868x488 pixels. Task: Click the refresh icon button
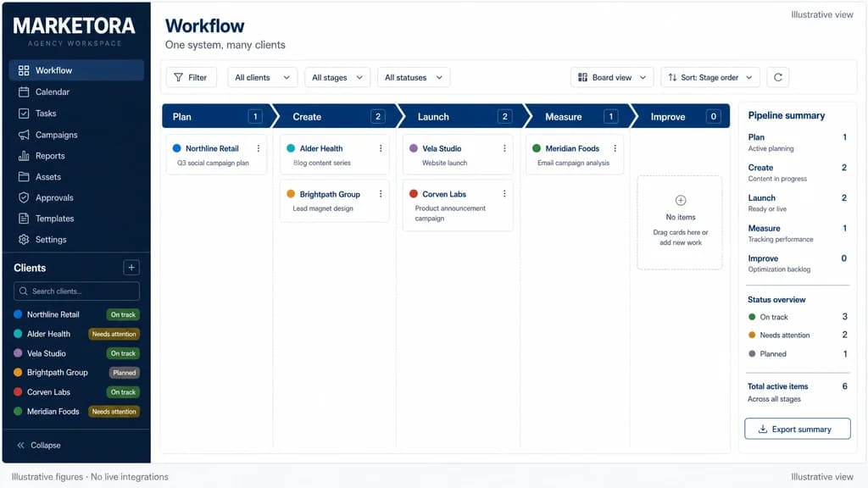pos(778,77)
